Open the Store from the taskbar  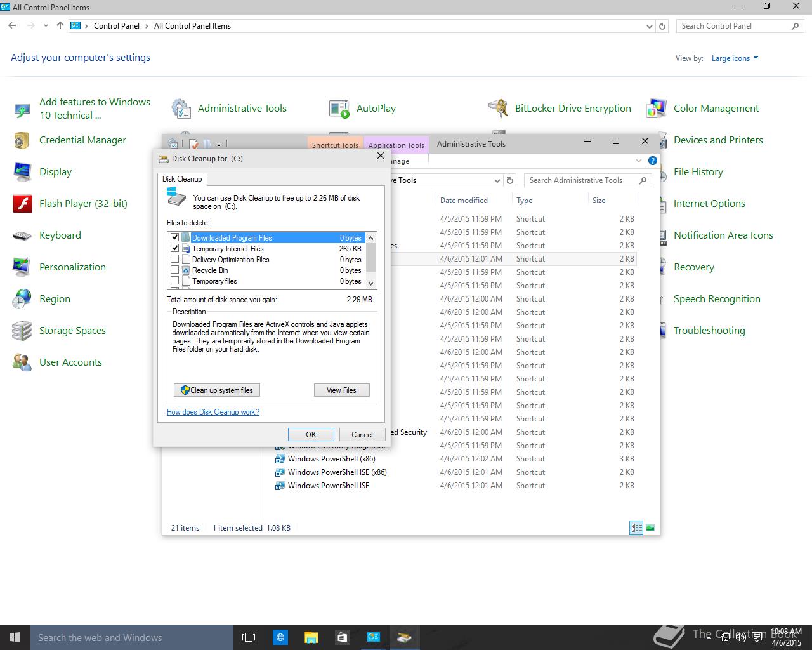342,637
